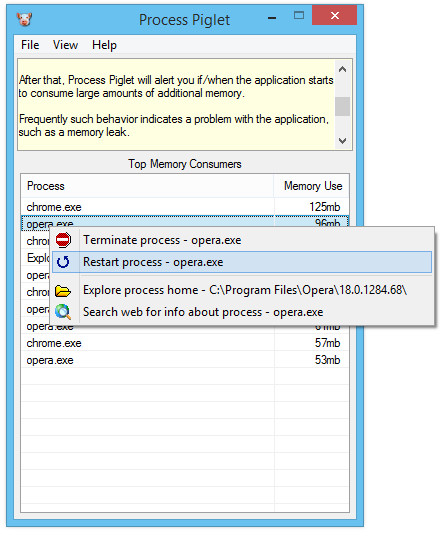Image resolution: width=448 pixels, height=544 pixels.
Task: Select the opera.exe row using 53mb
Action: pos(185,360)
